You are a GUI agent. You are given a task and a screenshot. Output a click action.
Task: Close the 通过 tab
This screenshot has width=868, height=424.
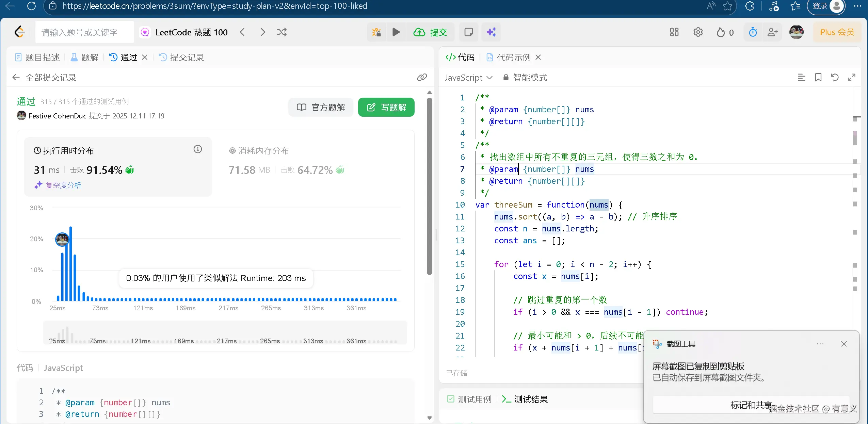click(145, 57)
